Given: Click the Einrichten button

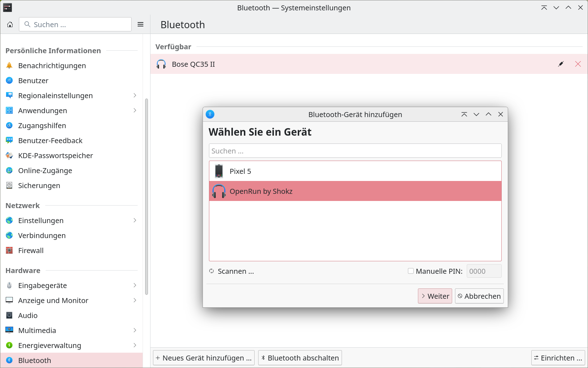Looking at the screenshot, I should [558, 358].
